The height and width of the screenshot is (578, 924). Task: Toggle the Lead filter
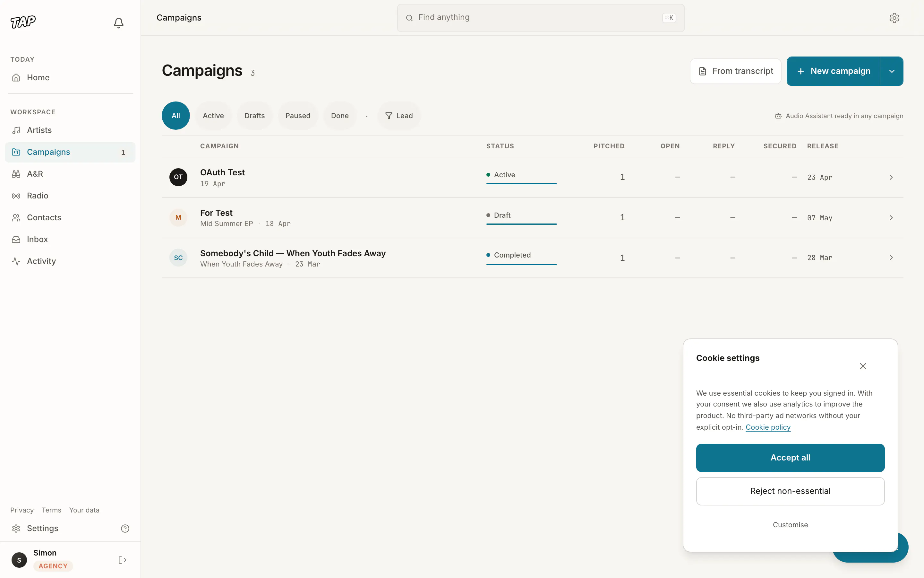(399, 116)
